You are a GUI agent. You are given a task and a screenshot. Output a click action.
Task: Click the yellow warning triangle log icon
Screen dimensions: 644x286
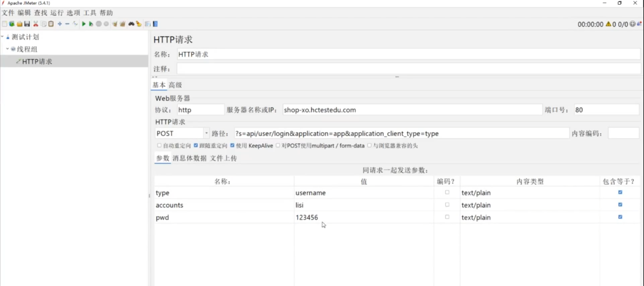pos(608,24)
